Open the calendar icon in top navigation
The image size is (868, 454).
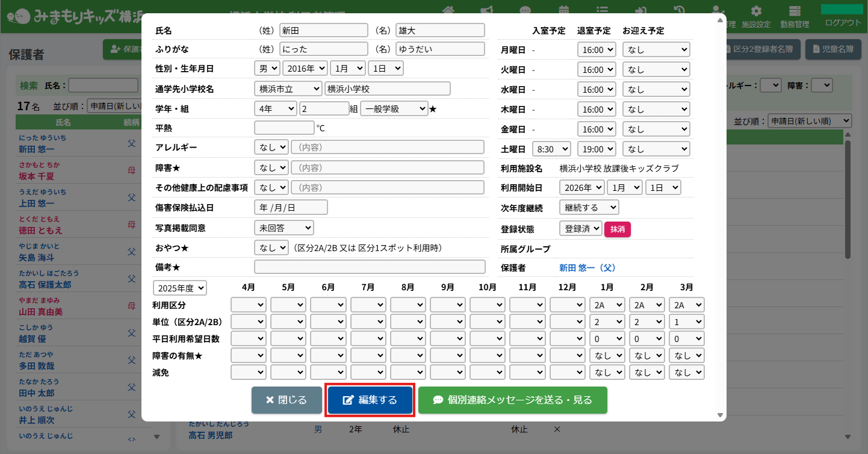pos(564,10)
